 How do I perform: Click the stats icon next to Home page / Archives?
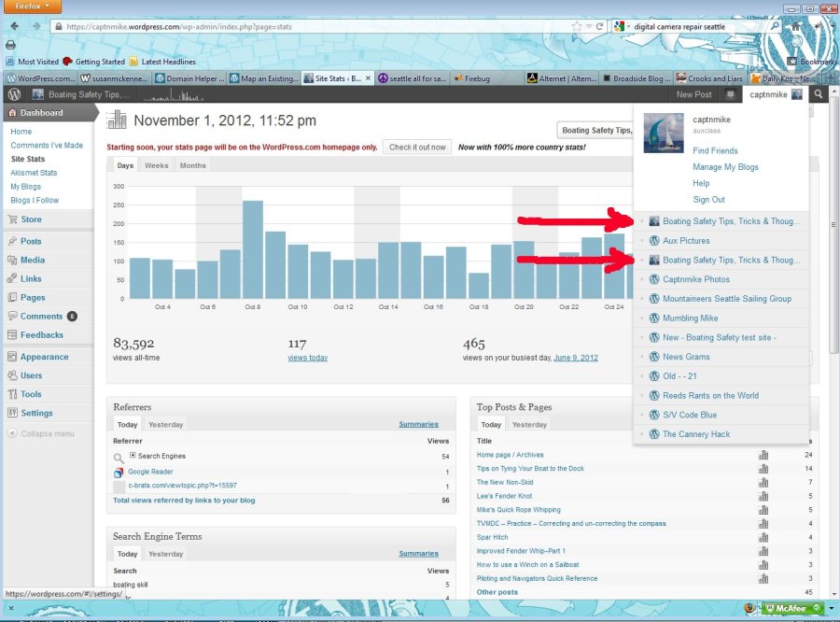tap(763, 455)
